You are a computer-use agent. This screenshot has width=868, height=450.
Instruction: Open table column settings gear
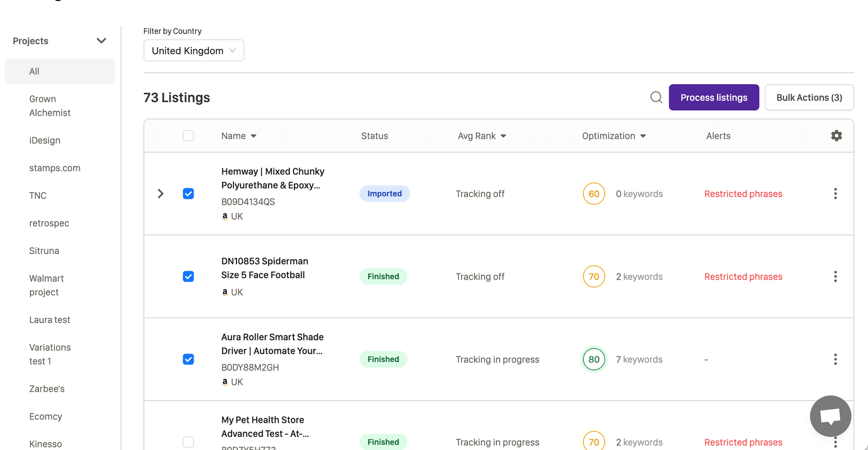836,136
